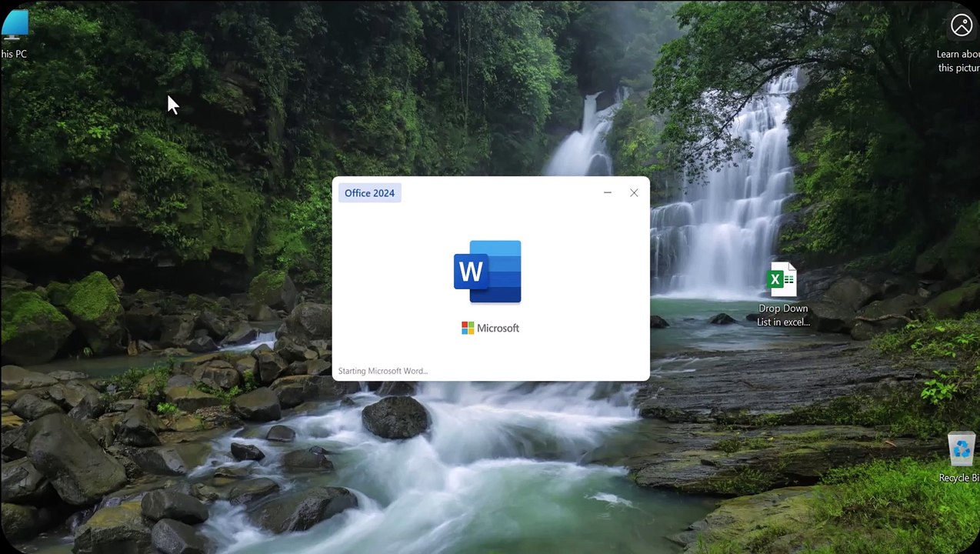Minimize the Word splash window
Screen dimensions: 980x554
pos(608,193)
